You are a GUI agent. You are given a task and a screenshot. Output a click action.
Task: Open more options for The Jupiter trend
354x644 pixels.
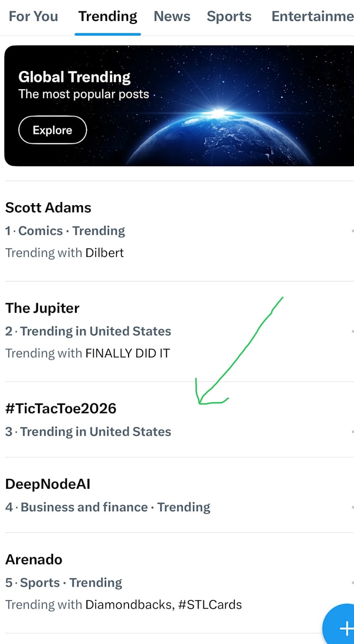352,331
